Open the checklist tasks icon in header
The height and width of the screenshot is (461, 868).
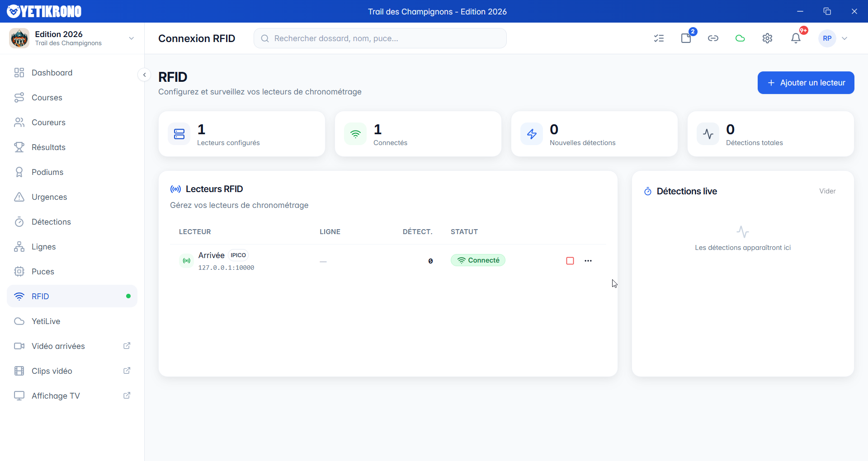[659, 38]
